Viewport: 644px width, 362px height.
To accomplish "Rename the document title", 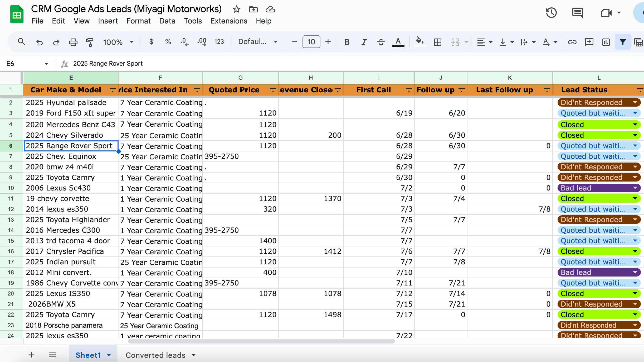I will pyautogui.click(x=126, y=9).
